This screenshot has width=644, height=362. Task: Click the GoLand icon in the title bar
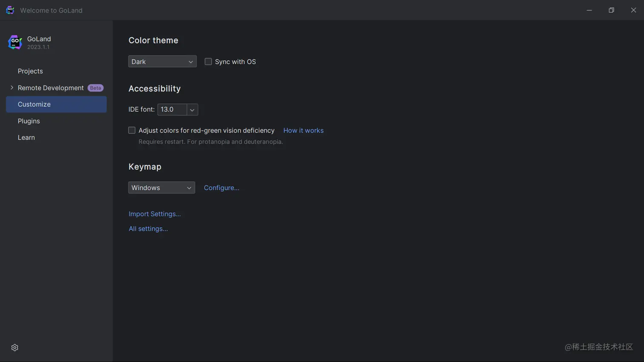10,10
